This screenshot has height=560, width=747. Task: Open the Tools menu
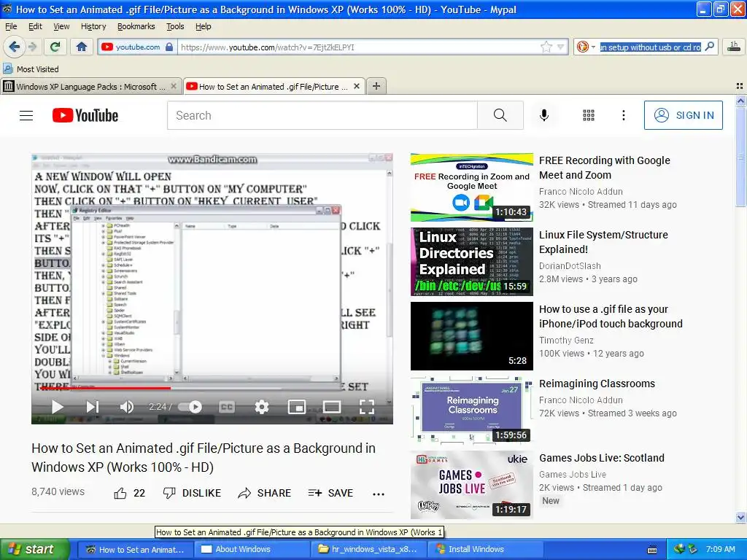coord(175,26)
